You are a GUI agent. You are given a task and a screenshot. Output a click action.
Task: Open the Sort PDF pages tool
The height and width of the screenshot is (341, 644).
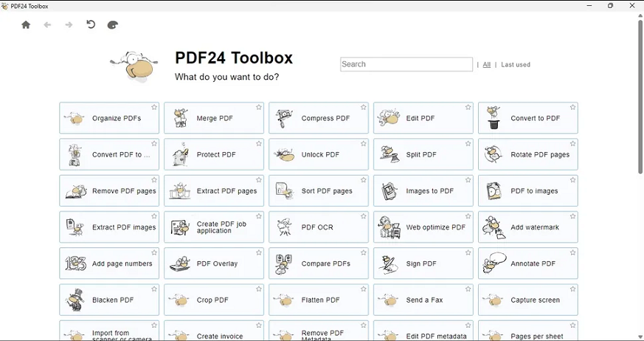tap(319, 190)
